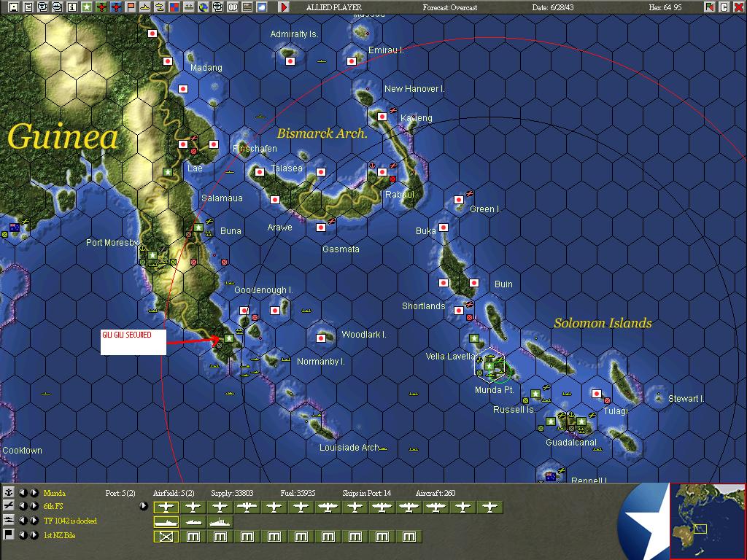747x560 pixels.
Task: Click the airplane icon beside 6th FS
Action: [9, 506]
